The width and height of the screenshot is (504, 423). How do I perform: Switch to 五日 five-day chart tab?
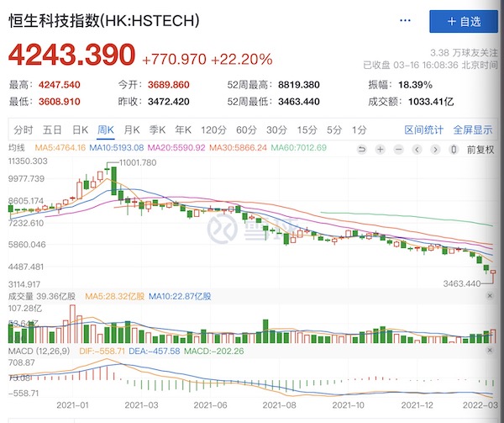pyautogui.click(x=52, y=130)
